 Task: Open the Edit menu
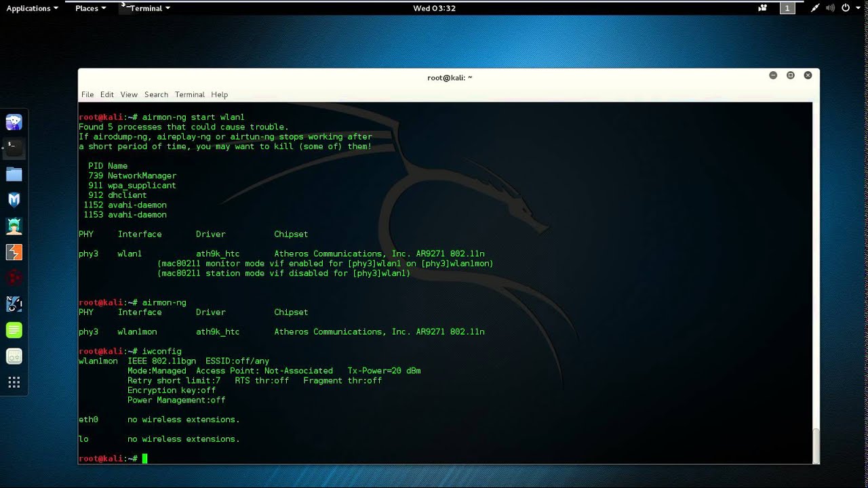tap(107, 94)
